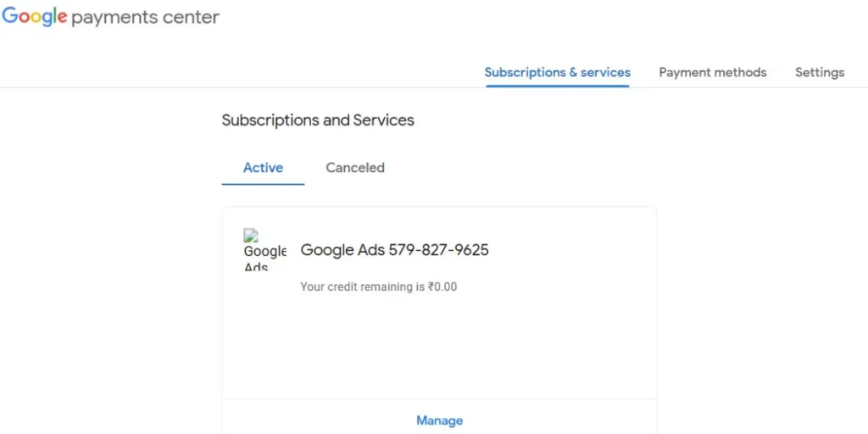Screen dimensions: 868x434
Task: Click the ₹0.00 credit amount
Action: 442,287
